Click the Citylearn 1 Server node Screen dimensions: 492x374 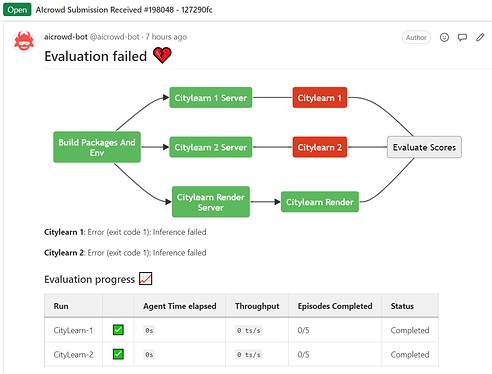click(211, 98)
